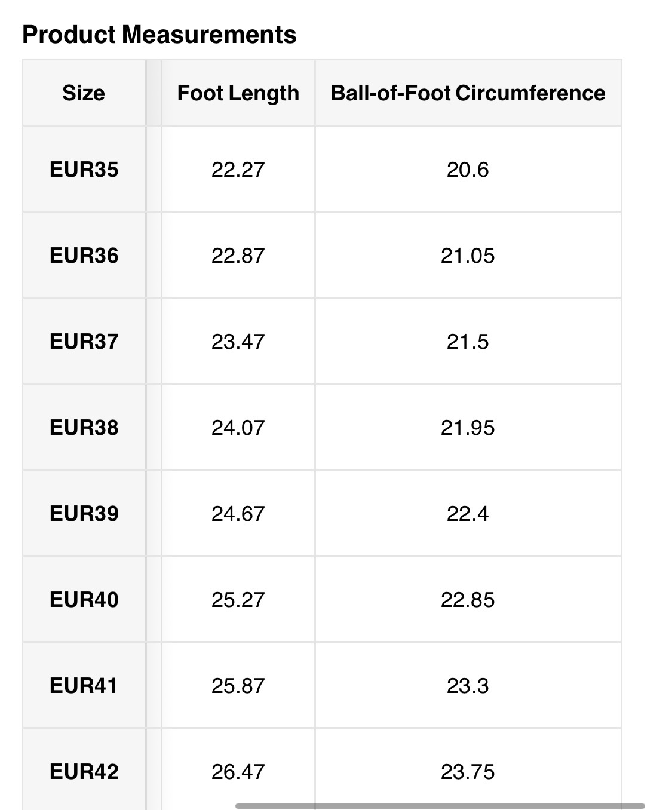The width and height of the screenshot is (672, 810).
Task: Select the EUR41 row label
Action: coord(84,686)
